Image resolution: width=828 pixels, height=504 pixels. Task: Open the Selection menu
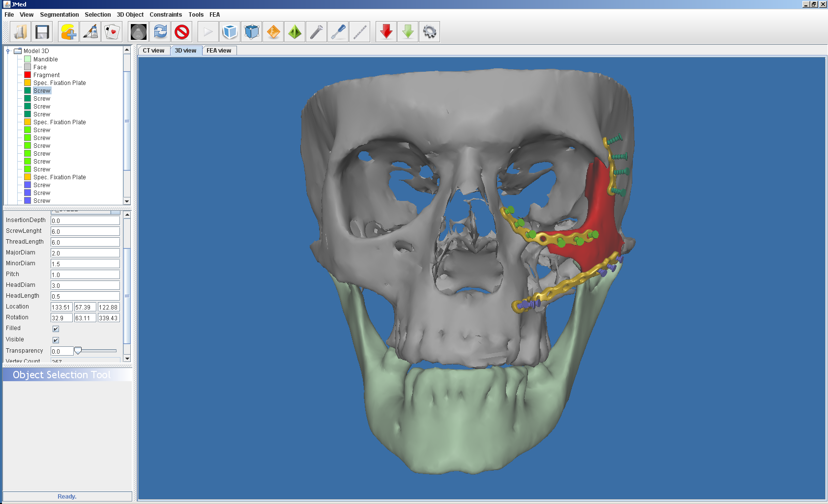point(97,15)
